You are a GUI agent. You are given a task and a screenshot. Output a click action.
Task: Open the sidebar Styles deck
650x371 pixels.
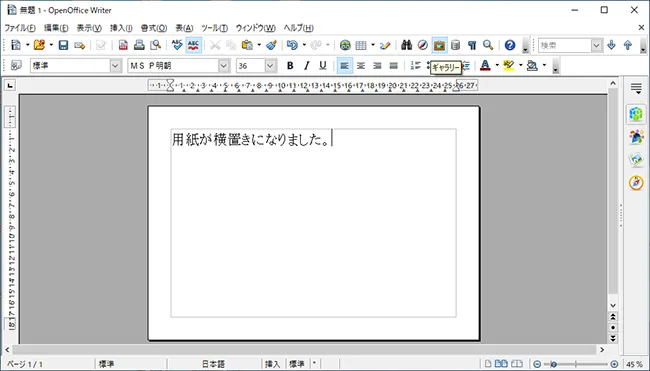pyautogui.click(x=636, y=137)
